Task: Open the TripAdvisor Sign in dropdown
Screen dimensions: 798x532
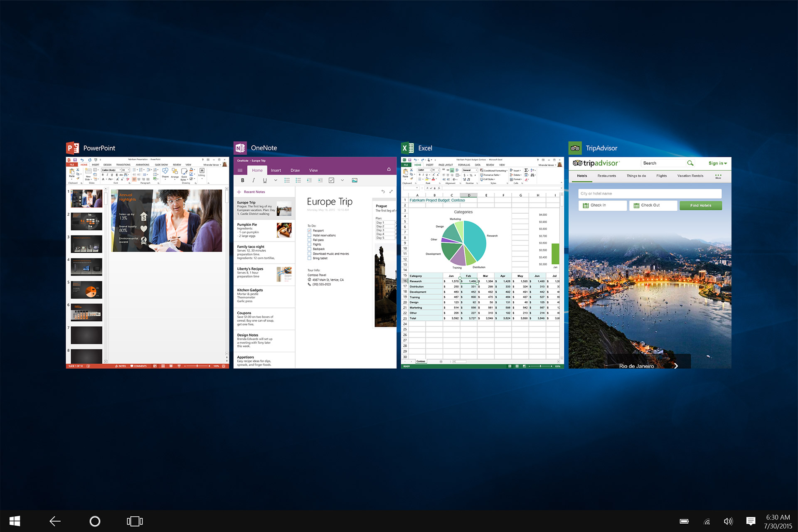Action: coord(718,163)
